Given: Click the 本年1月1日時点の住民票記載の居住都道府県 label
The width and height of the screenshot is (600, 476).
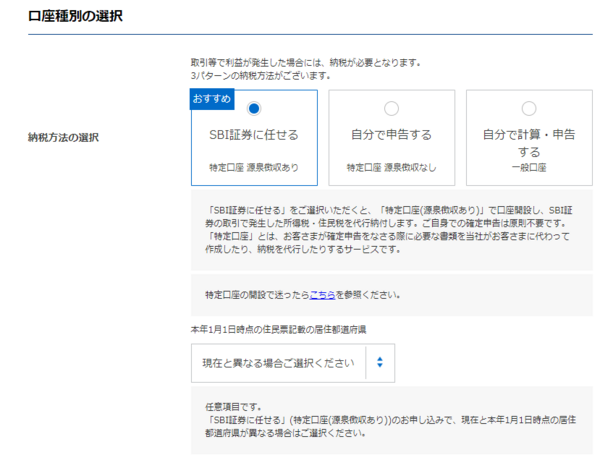Looking at the screenshot, I should coord(278,329).
